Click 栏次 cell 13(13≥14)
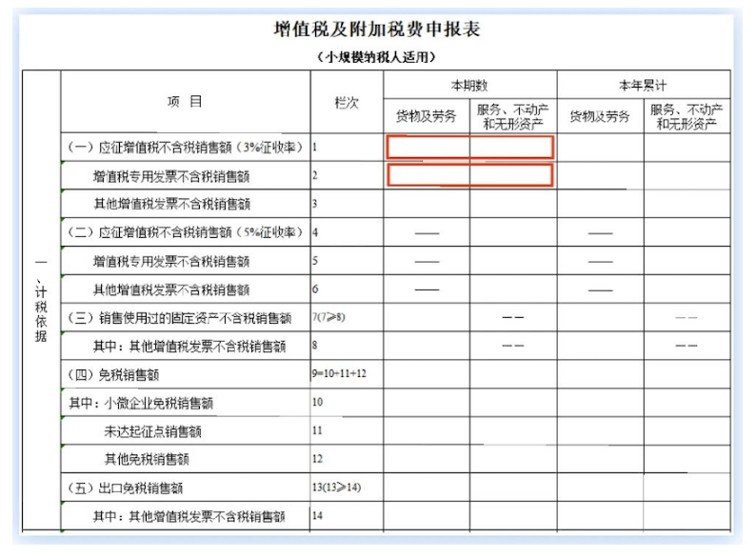Viewport: 756px width, 558px height. 347,488
